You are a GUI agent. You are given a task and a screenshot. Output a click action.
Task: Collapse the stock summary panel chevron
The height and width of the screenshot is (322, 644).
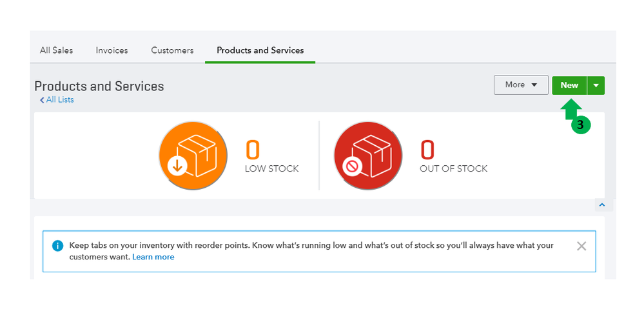602,205
